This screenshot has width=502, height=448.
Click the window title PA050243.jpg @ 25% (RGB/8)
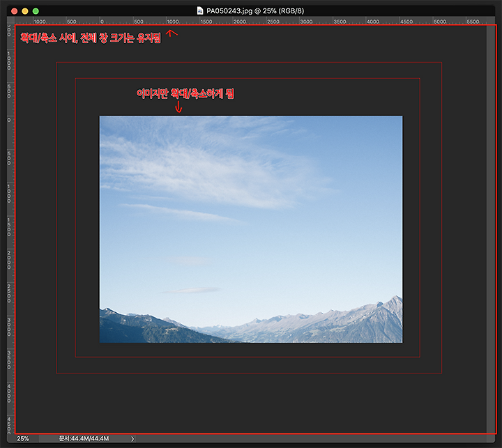point(255,11)
